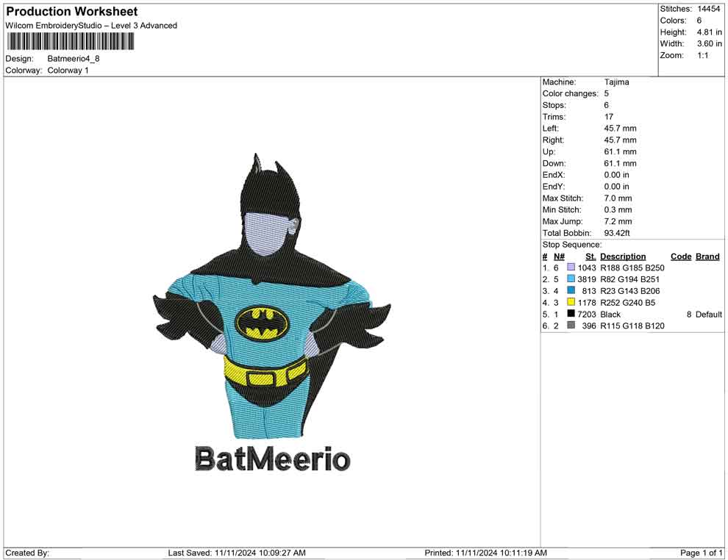Screen dimensions: 728x560
Task: Click the Page 1 of 1 indicator
Action: point(701,553)
